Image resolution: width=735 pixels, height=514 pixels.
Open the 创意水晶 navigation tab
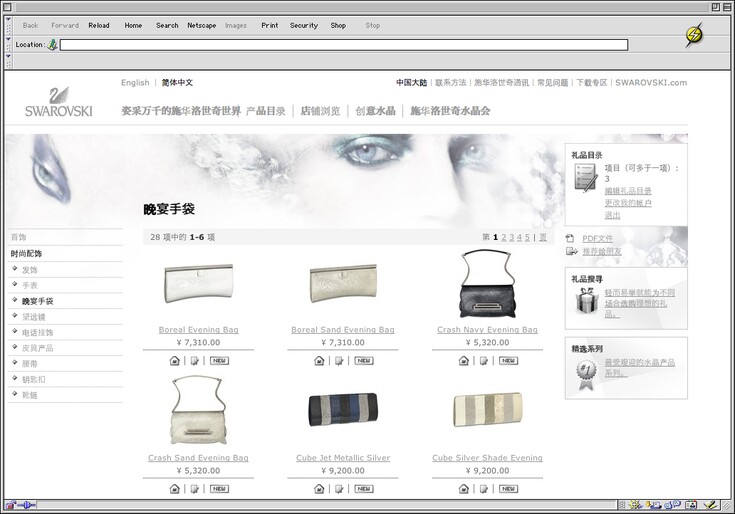pos(375,111)
